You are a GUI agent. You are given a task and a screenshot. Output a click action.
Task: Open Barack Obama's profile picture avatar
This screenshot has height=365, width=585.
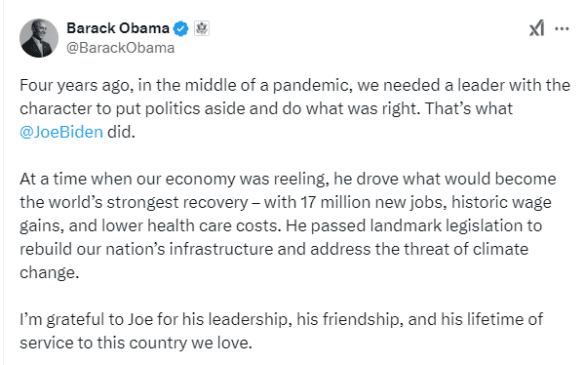pyautogui.click(x=39, y=38)
